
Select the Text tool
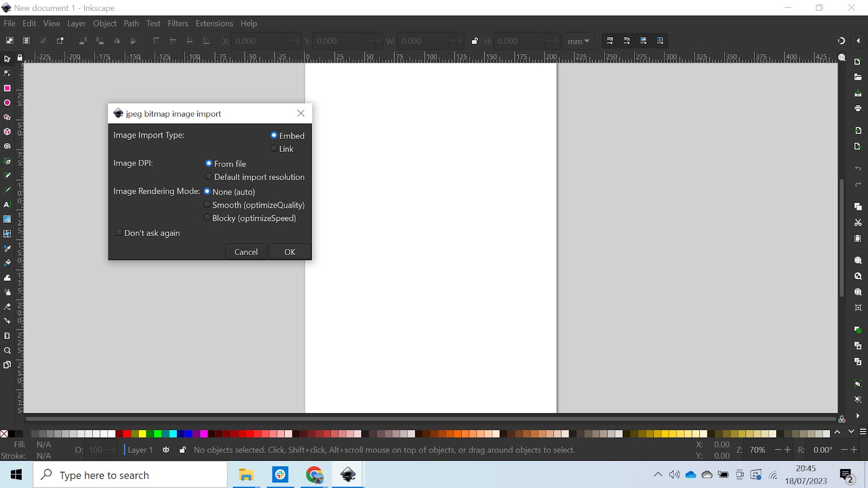pyautogui.click(x=7, y=204)
